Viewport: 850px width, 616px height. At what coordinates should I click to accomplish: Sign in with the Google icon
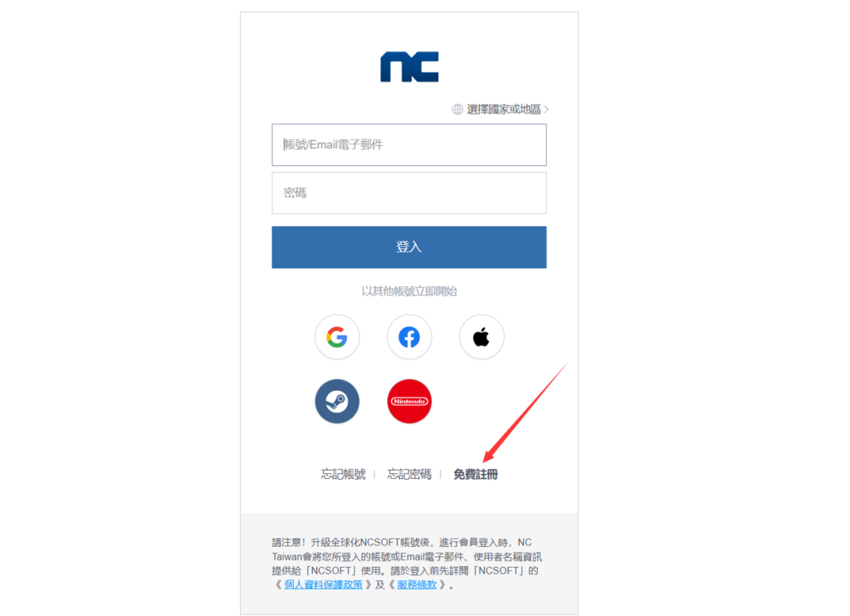pos(337,337)
